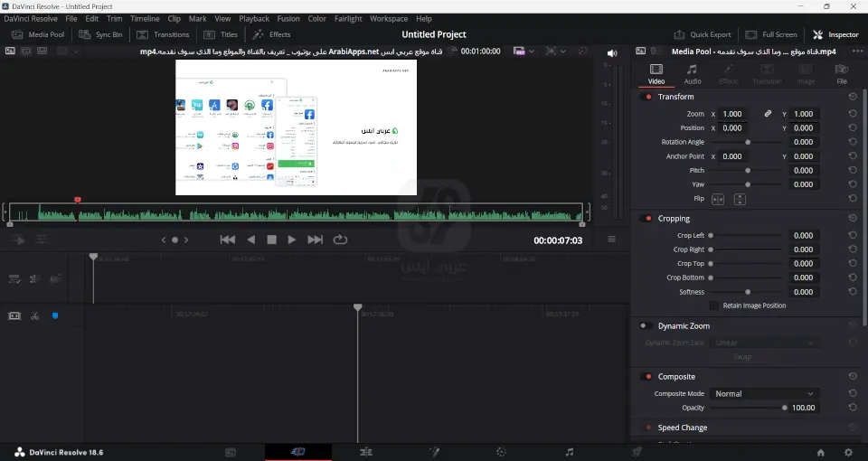Click the Play Reverse button
Screen dimensions: 868x461
pyautogui.click(x=250, y=240)
